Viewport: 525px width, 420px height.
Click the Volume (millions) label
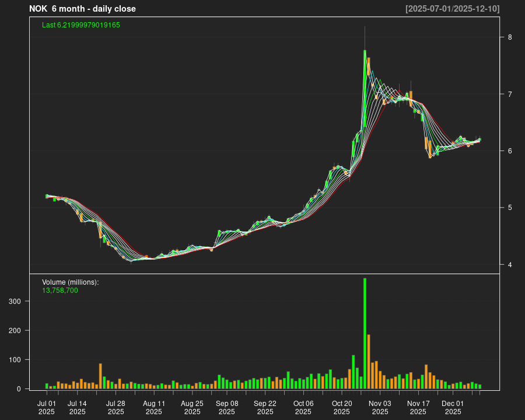pyautogui.click(x=71, y=282)
